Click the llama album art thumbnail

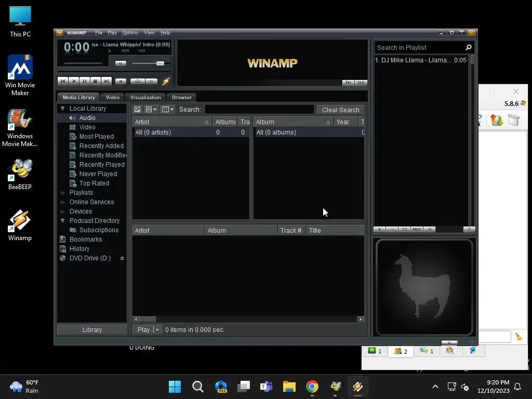(424, 287)
